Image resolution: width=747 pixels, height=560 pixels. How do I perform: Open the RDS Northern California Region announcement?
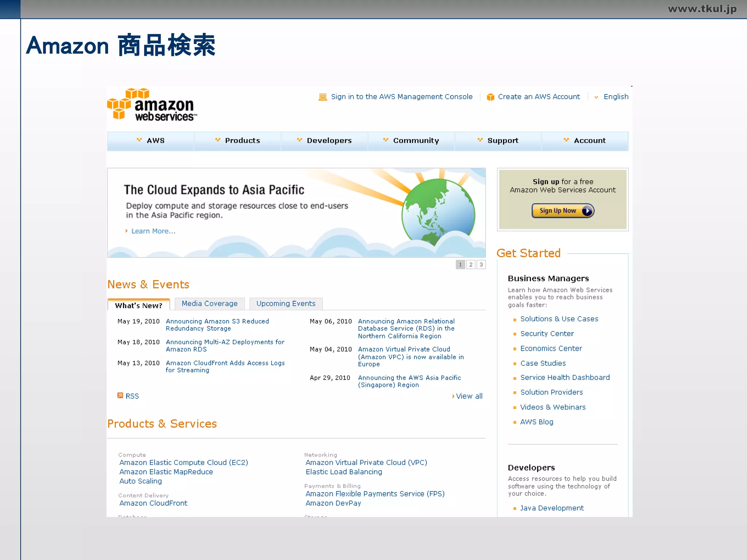click(406, 328)
